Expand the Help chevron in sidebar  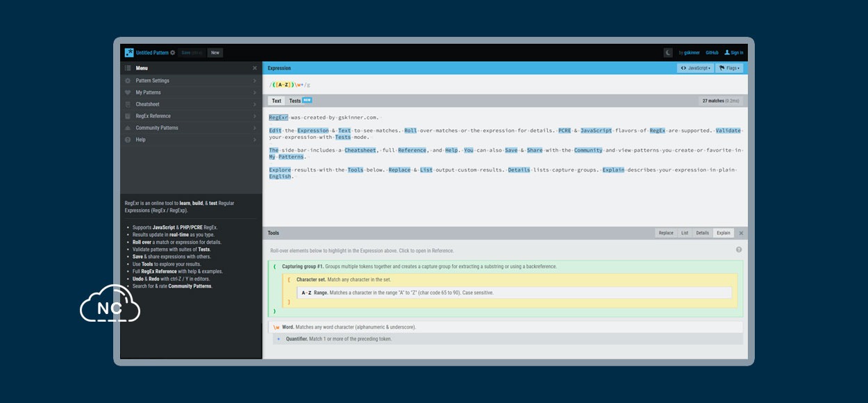point(255,140)
